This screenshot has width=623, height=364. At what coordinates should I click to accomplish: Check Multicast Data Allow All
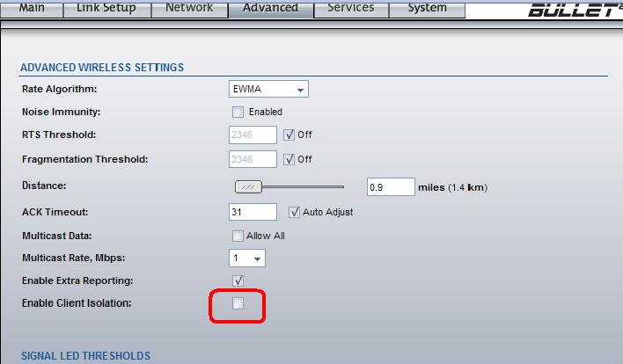click(x=238, y=236)
